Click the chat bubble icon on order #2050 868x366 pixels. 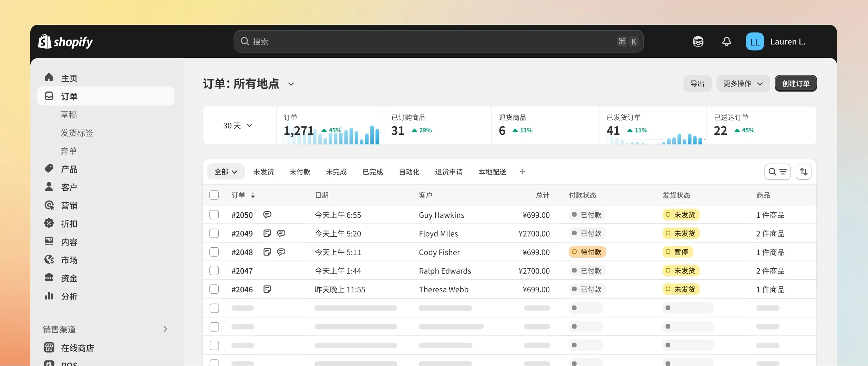267,215
